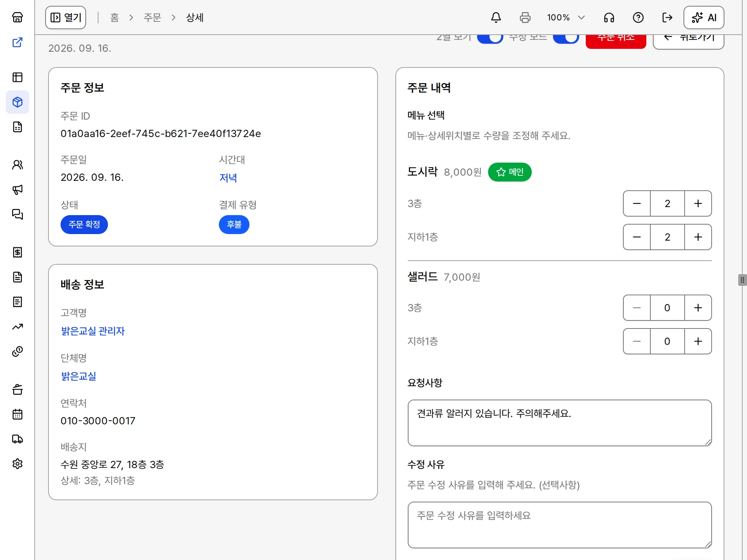Open the headset support icon
747x560 pixels.
point(609,17)
